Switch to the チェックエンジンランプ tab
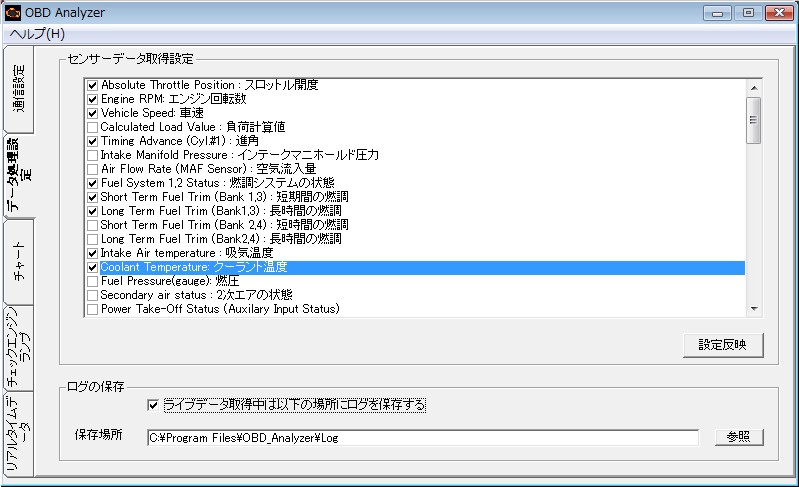The height and width of the screenshot is (487, 799). coord(19,347)
